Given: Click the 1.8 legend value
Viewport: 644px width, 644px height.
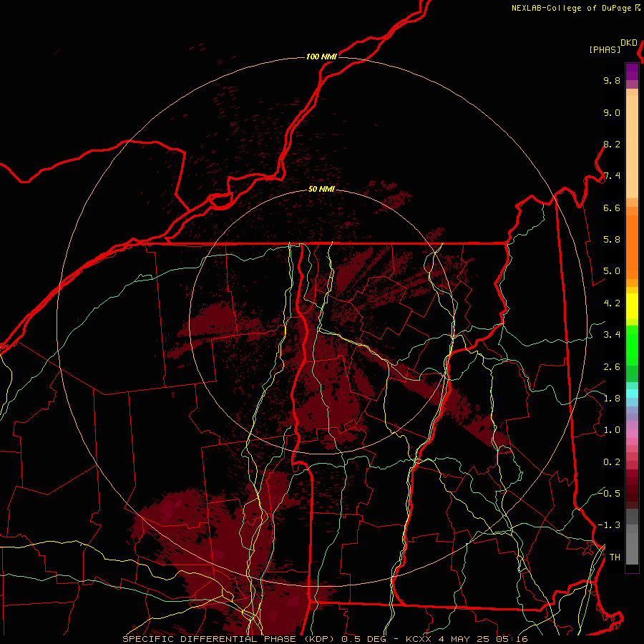Looking at the screenshot, I should 612,399.
